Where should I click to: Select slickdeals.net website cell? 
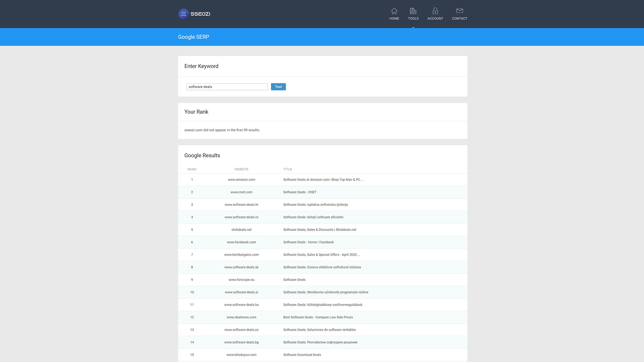coord(241,230)
